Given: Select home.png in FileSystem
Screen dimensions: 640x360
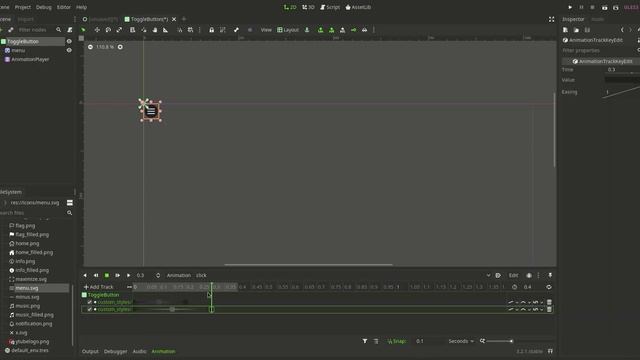Looking at the screenshot, I should coord(24,243).
